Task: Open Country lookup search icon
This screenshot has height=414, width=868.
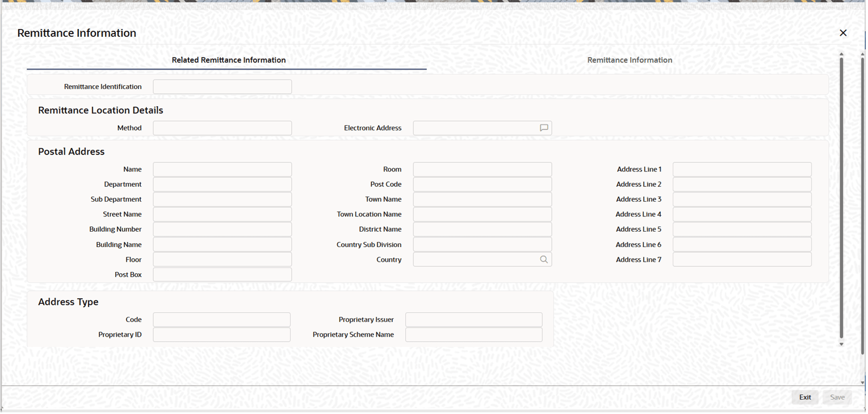Action: pos(544,260)
